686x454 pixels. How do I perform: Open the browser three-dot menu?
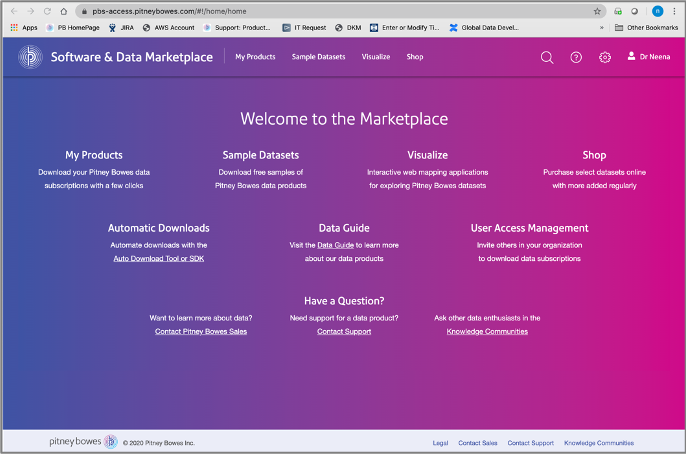point(674,11)
